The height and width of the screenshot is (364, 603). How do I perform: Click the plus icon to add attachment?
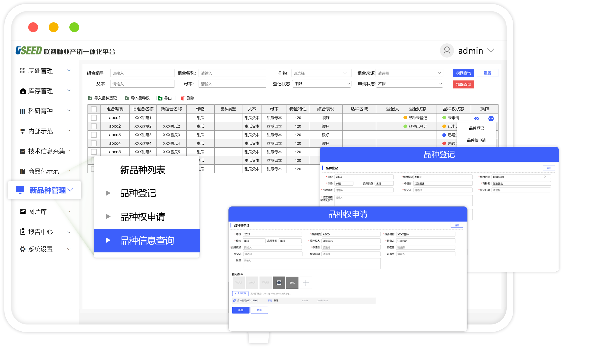306,283
